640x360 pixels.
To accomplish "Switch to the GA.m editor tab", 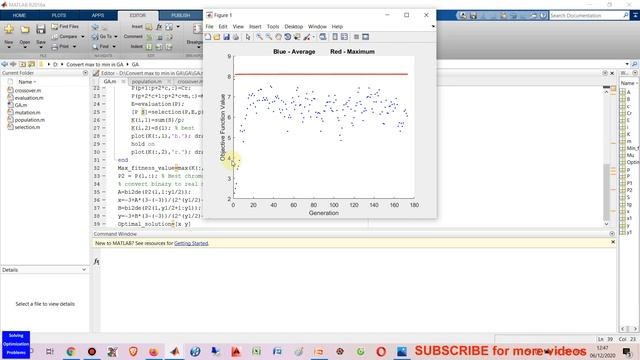I will [109, 82].
